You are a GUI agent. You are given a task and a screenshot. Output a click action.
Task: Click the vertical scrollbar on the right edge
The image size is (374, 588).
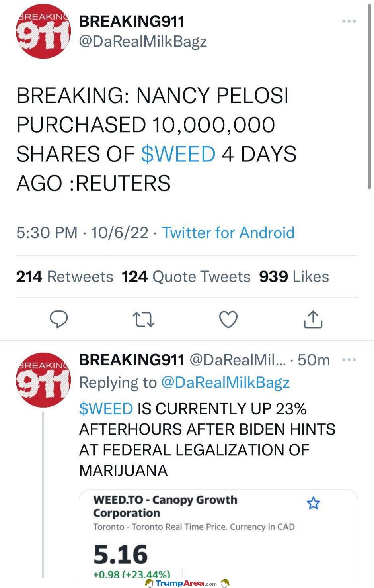pos(370,96)
